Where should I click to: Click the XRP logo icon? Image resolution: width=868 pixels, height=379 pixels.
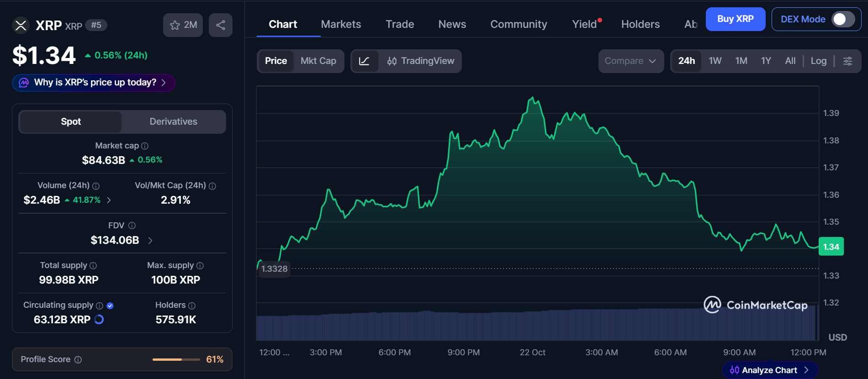pyautogui.click(x=21, y=25)
